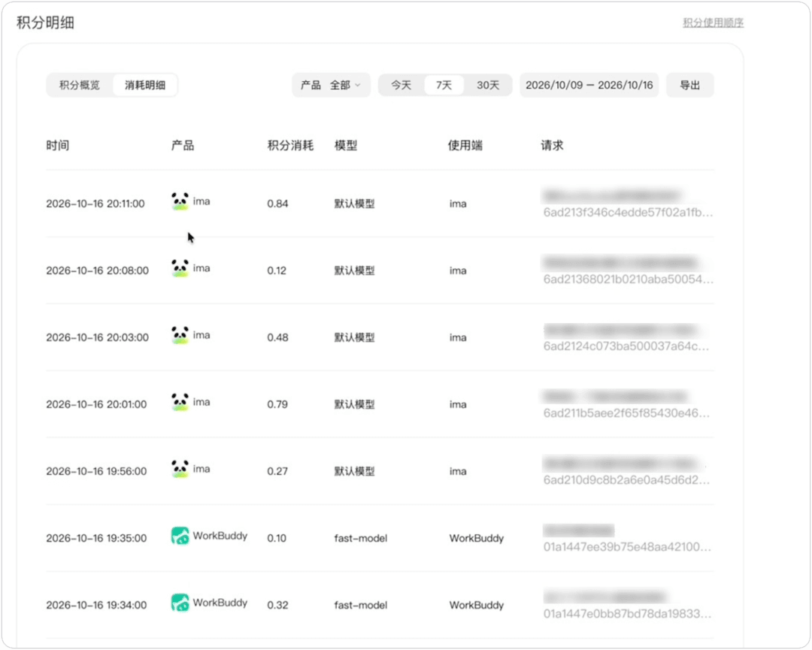Click the WorkBuddy icon in the 19:34:00 row
Screen dimensions: 812x650
tap(180, 603)
